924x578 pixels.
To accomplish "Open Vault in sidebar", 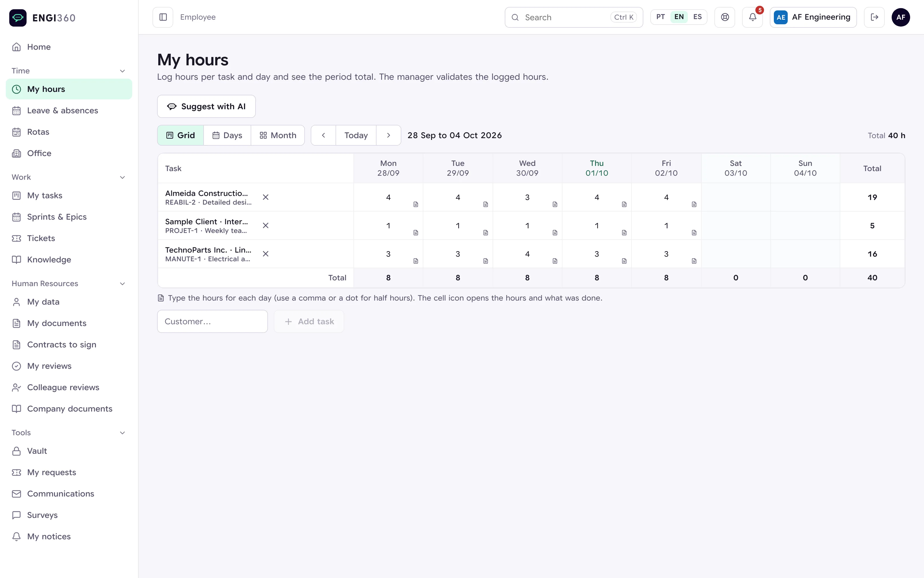I will pyautogui.click(x=69, y=451).
